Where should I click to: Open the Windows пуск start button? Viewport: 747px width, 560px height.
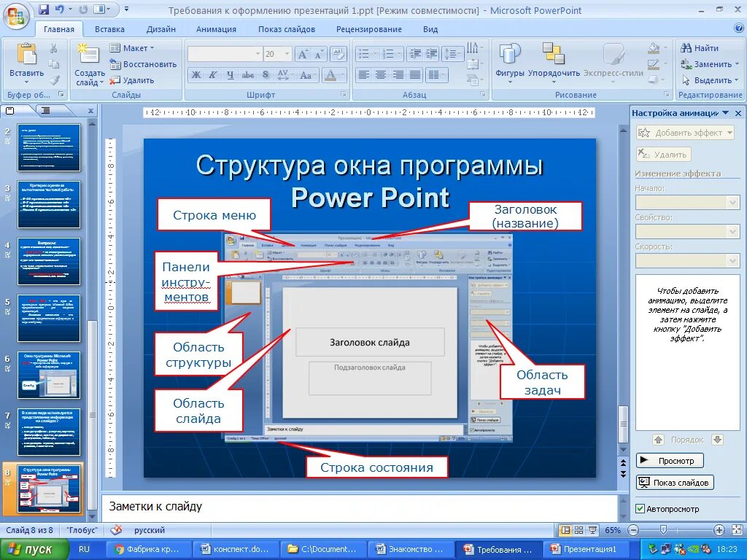click(34, 550)
